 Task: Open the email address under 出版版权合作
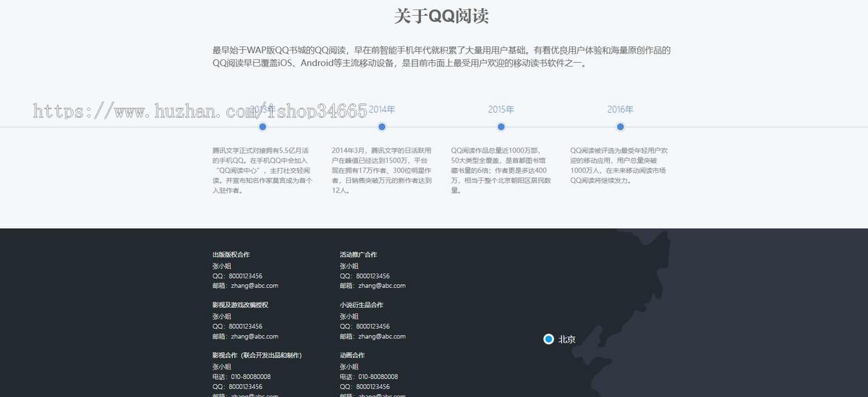tap(255, 286)
